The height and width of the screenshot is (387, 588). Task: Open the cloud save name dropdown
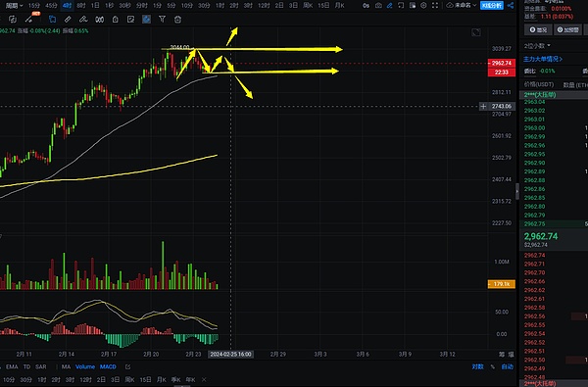tap(462, 5)
